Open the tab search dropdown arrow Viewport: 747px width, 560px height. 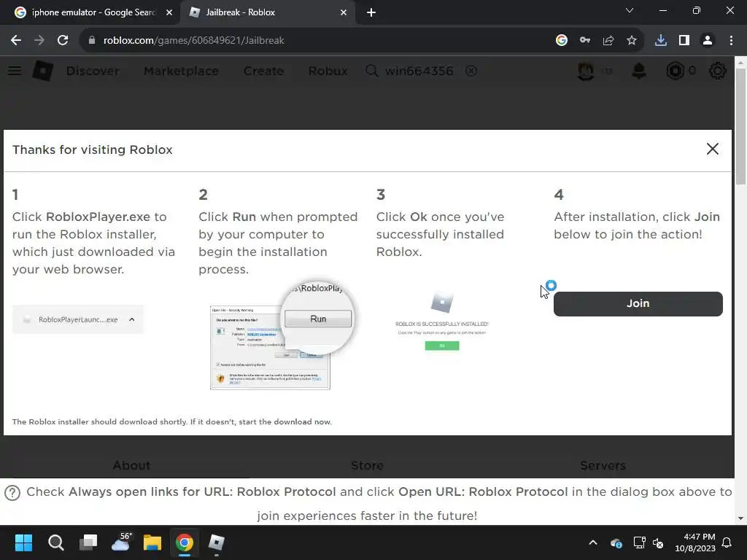[630, 10]
